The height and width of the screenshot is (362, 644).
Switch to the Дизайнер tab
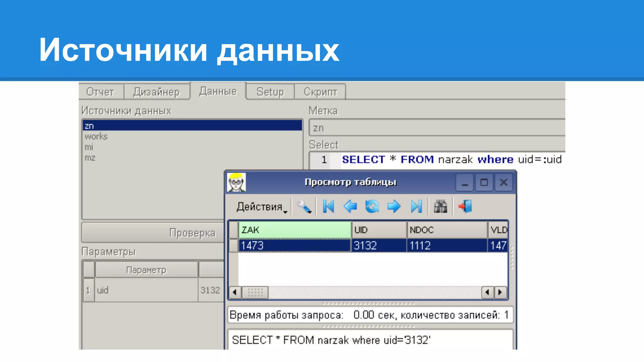point(156,92)
